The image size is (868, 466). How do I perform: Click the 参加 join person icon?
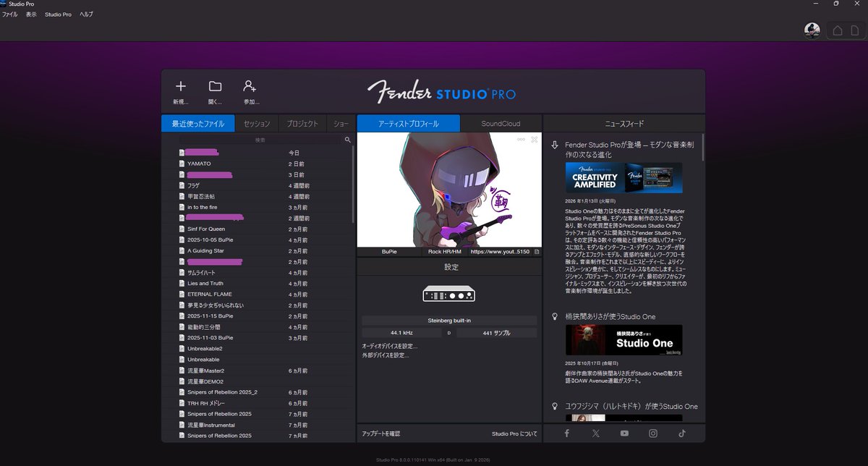click(250, 86)
